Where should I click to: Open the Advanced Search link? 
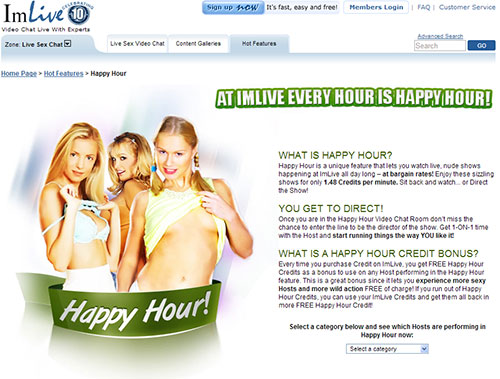point(440,36)
